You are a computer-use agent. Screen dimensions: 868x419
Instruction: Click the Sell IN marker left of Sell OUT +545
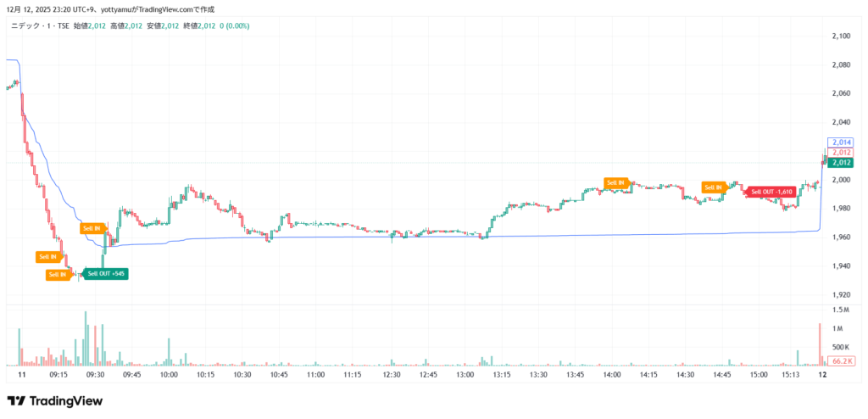57,274
